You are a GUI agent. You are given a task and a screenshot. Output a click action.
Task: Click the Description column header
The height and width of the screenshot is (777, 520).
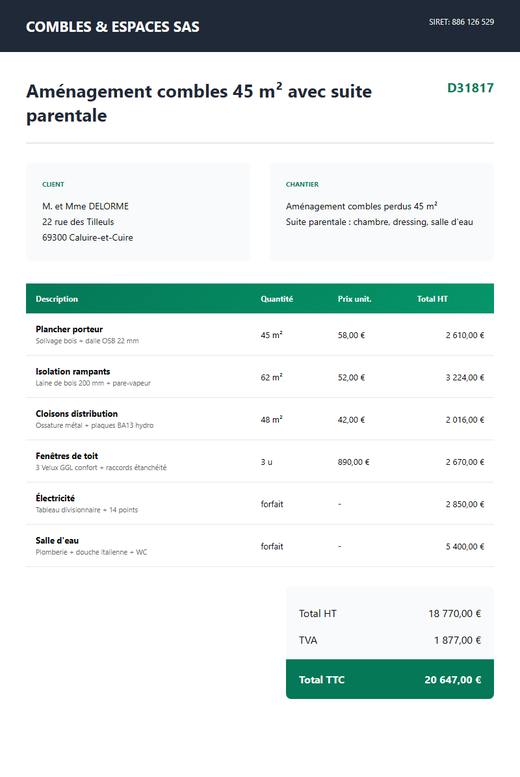point(57,299)
